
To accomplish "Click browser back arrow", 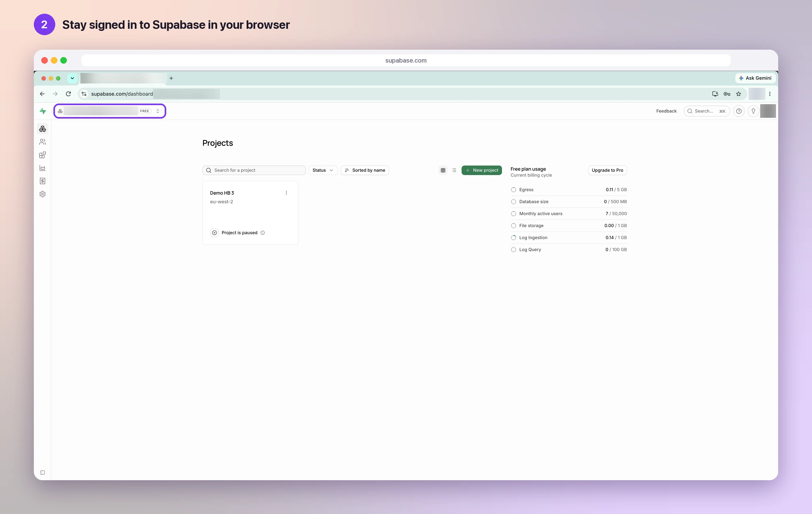I will (x=42, y=94).
